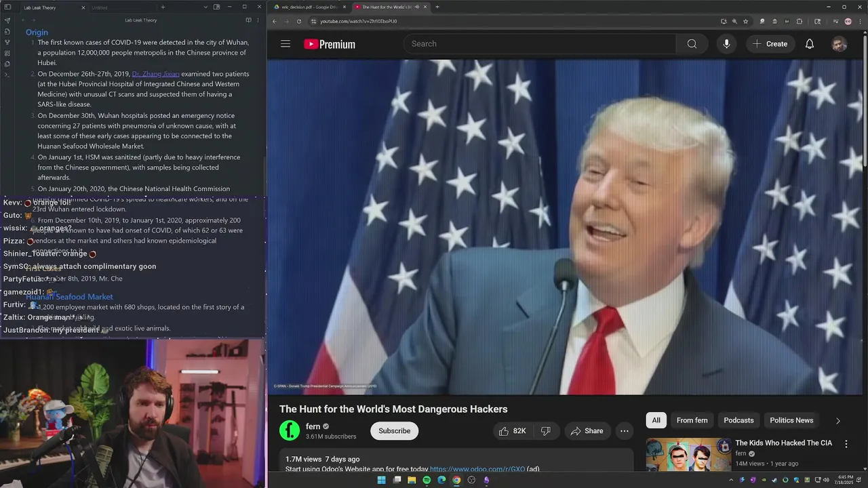
Task: Toggle reading view book icon in Obsidian
Action: [248, 20]
